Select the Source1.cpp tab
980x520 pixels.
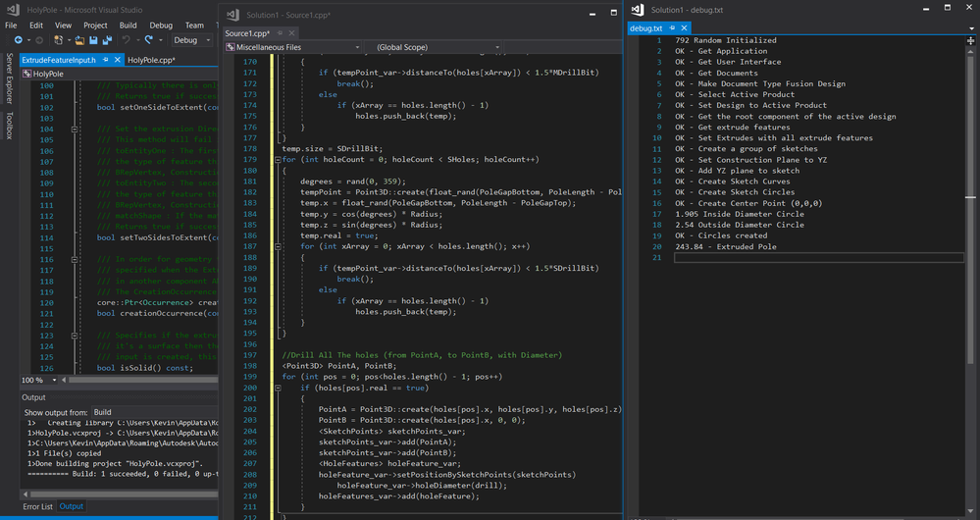point(247,33)
